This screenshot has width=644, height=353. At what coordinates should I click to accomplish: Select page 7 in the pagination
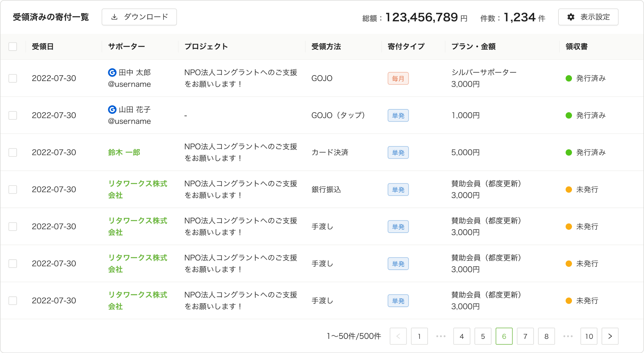tap(525, 336)
